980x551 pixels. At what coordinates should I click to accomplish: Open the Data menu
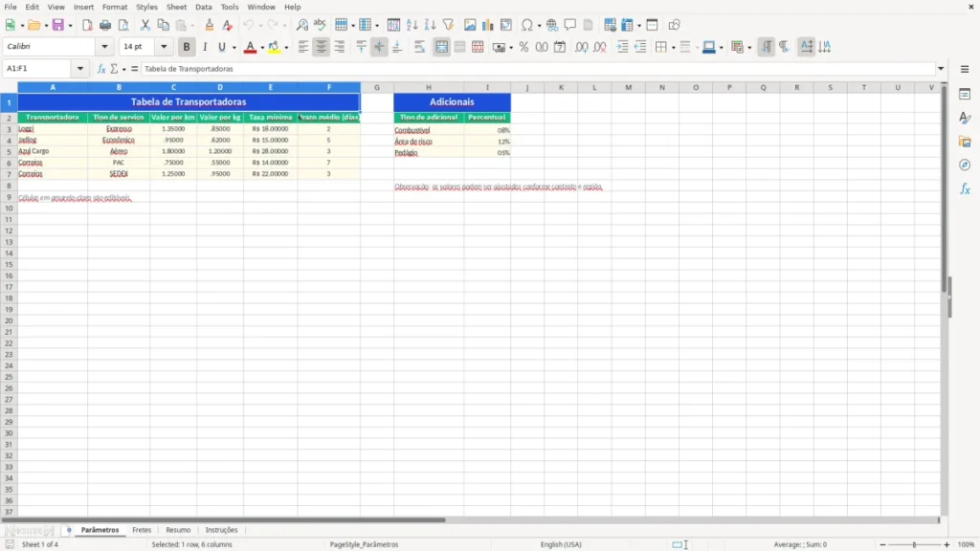(x=204, y=7)
